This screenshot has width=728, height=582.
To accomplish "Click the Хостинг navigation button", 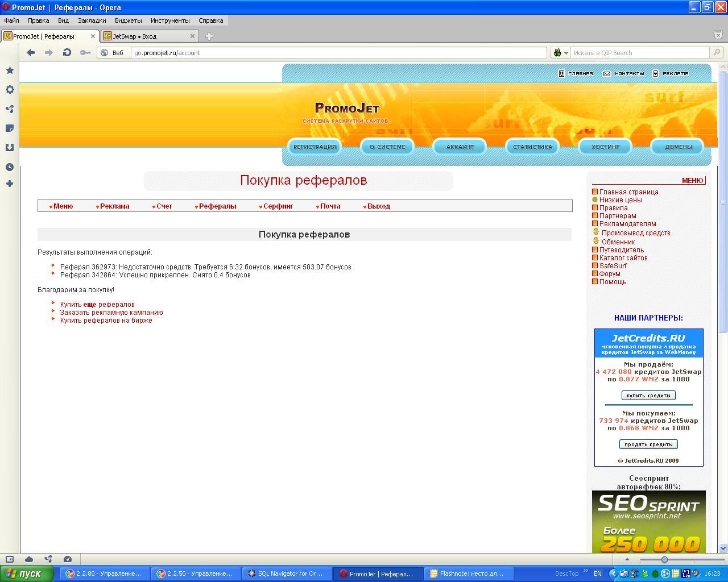I will pos(605,147).
